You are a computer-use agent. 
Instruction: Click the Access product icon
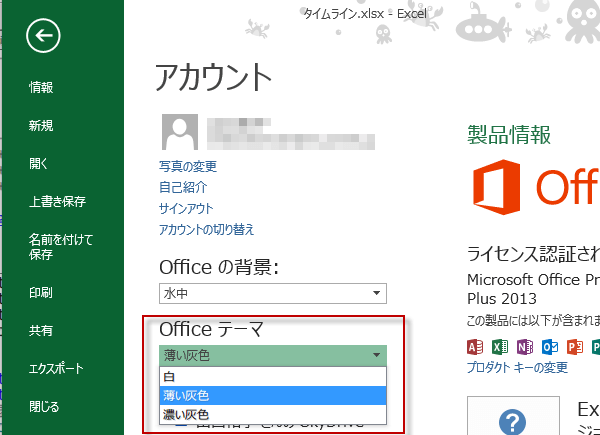[x=477, y=347]
